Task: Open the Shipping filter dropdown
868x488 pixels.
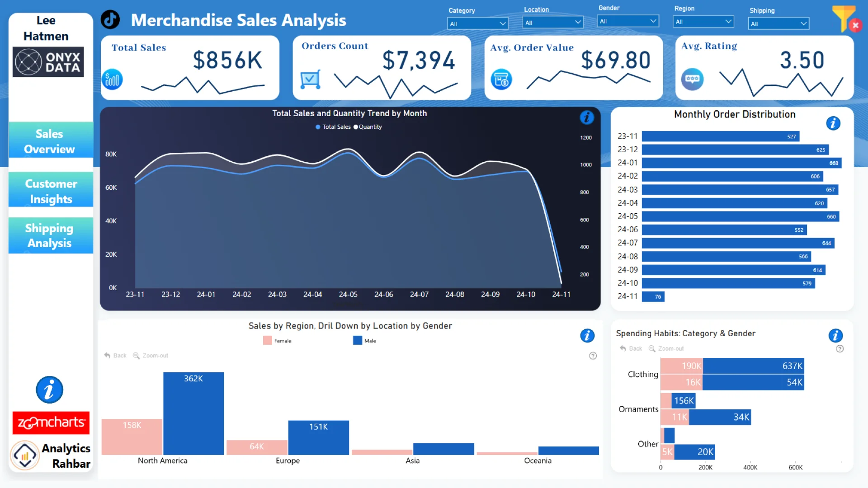Action: [778, 23]
